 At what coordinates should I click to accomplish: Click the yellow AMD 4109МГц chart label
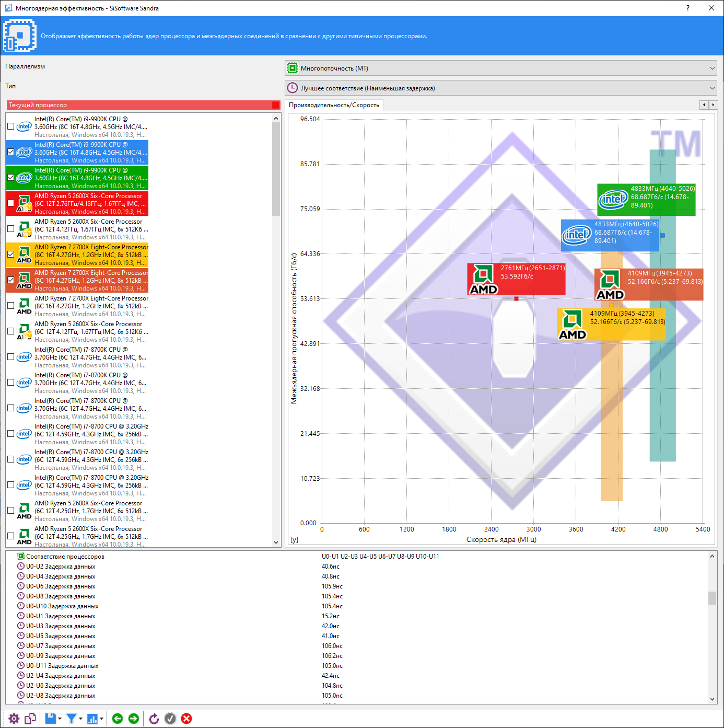click(611, 325)
